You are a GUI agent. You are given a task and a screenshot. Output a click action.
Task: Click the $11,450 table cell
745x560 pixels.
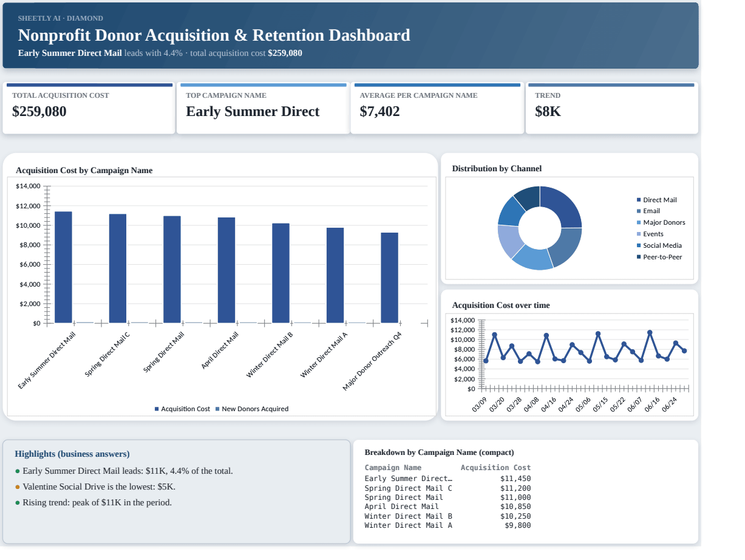pyautogui.click(x=515, y=479)
